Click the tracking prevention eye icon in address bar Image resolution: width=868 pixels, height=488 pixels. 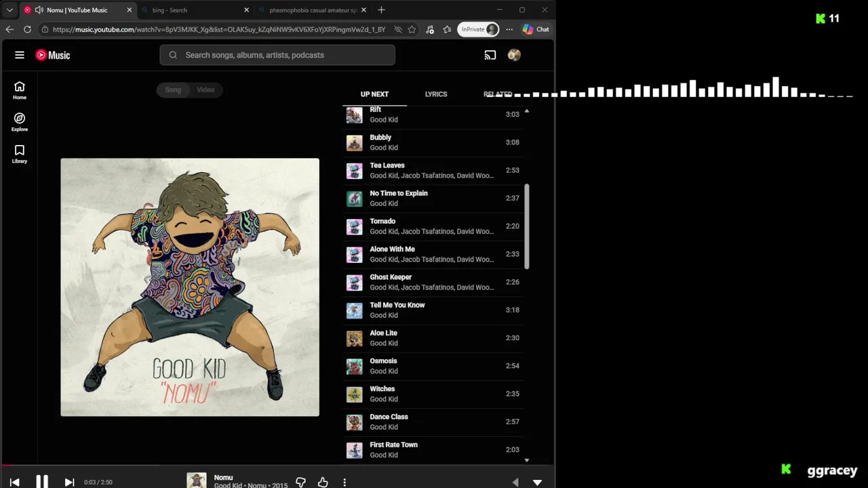pos(398,29)
